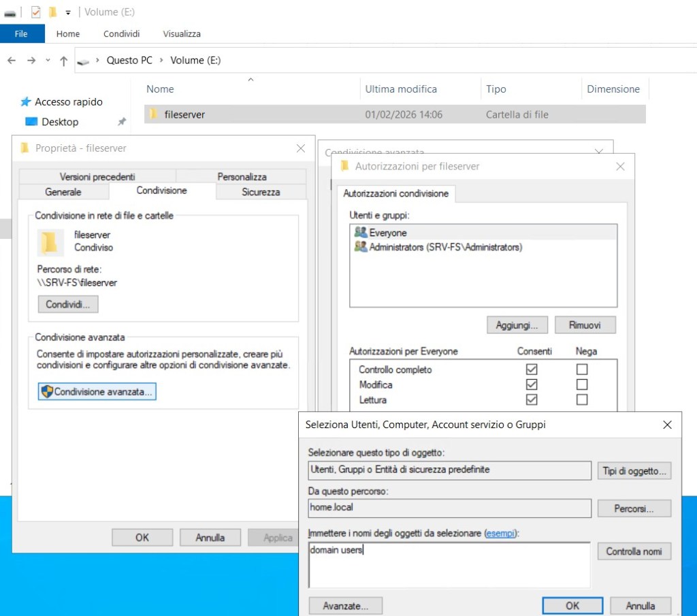
Task: Uncheck Consenti for Controllo completo
Action: coord(532,370)
